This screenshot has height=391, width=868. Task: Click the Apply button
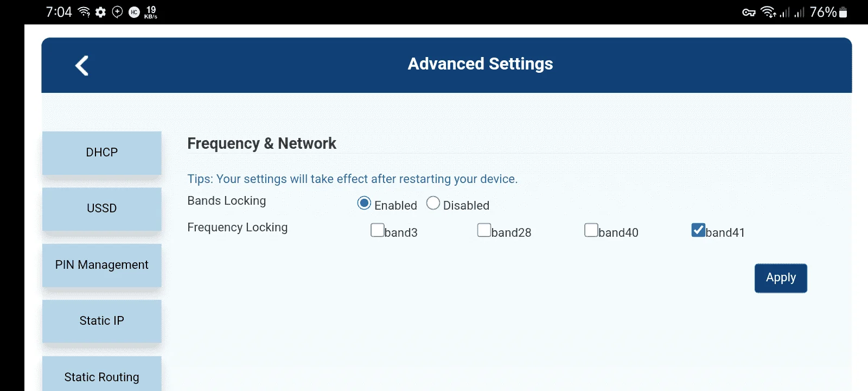[x=781, y=278]
